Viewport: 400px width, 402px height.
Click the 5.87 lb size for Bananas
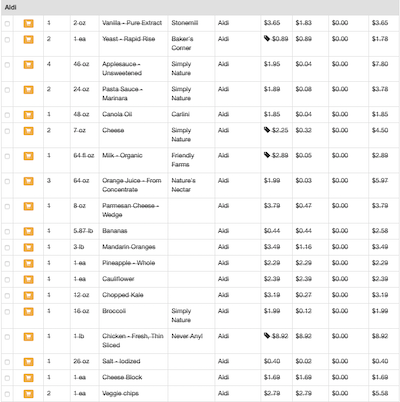(83, 231)
